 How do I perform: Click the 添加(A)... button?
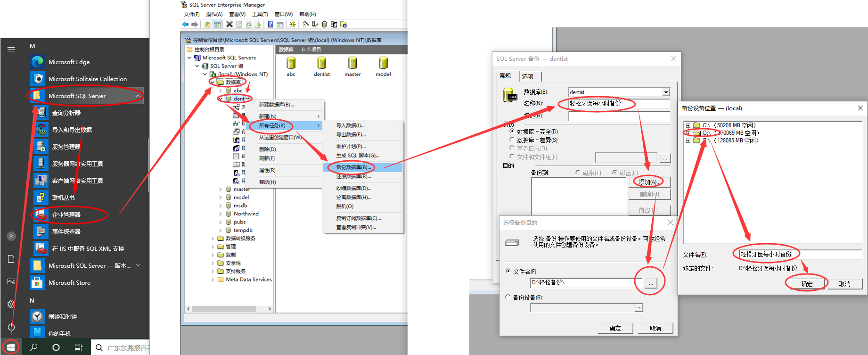[649, 182]
